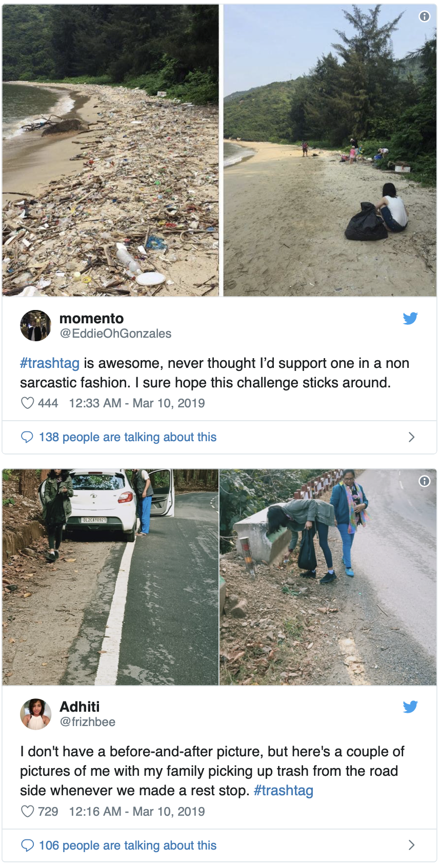Click Twitter bird icon in Adhiti's tweet

pos(410,707)
